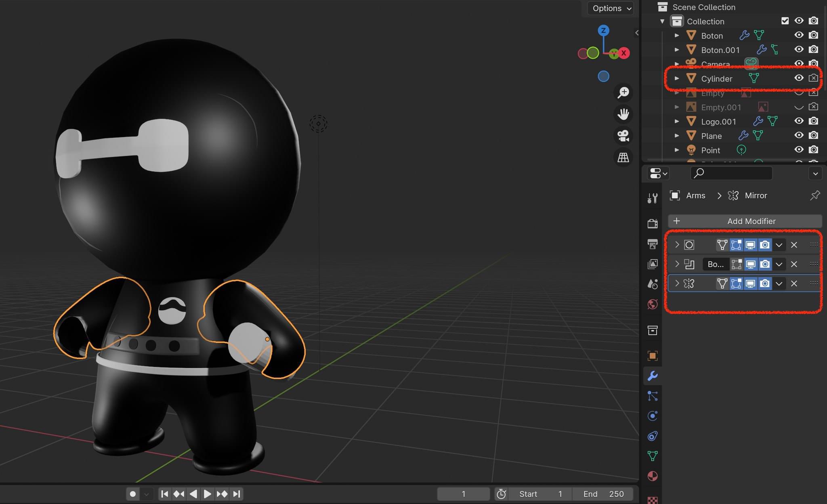Activate the Zoom magnifier in the viewport gizmos

624,92
